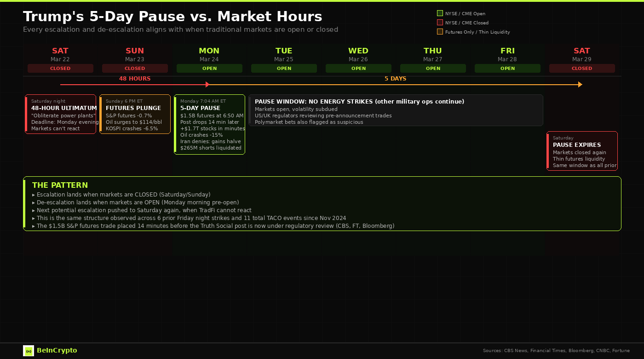Viewport: 644px width, 359px height.
Task: Toggle the OPEN badge under FRI Mar 28
Action: pos(507,68)
